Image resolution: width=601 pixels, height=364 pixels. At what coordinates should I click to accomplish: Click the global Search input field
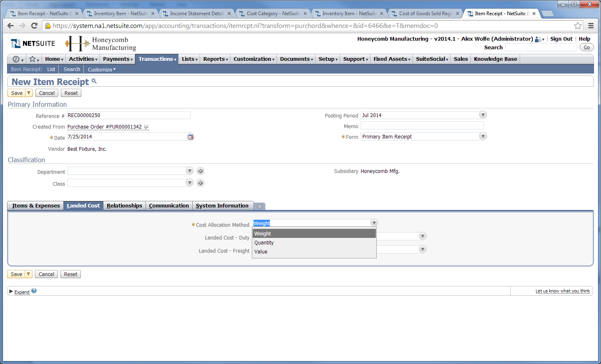point(541,48)
